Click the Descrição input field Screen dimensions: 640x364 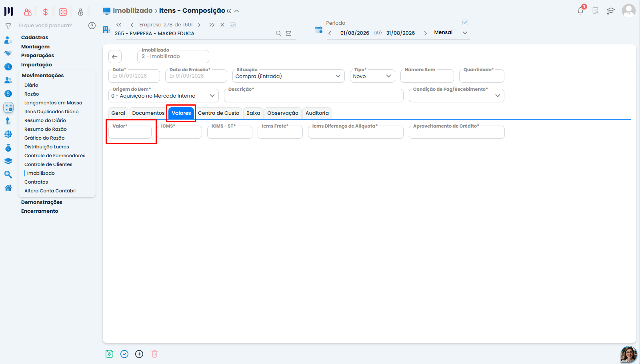pyautogui.click(x=314, y=96)
